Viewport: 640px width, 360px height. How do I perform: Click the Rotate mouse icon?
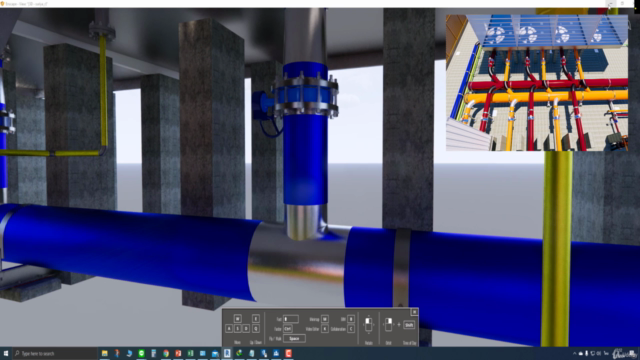click(369, 324)
